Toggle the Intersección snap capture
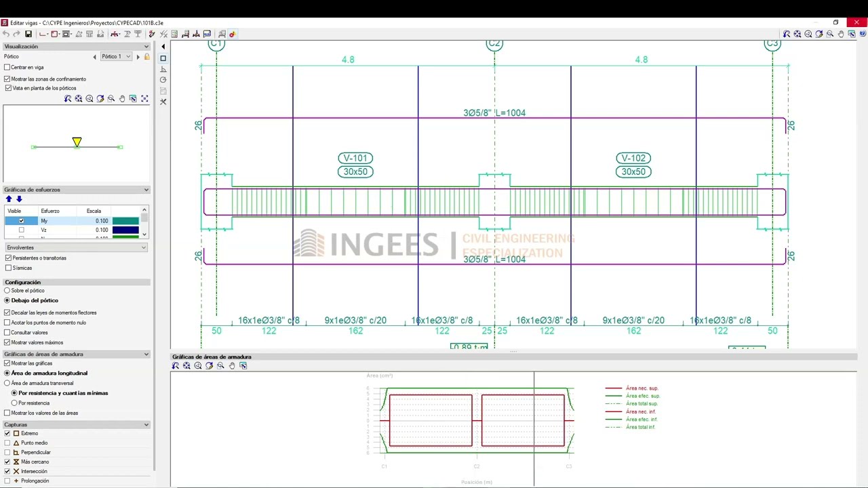 coord(7,472)
